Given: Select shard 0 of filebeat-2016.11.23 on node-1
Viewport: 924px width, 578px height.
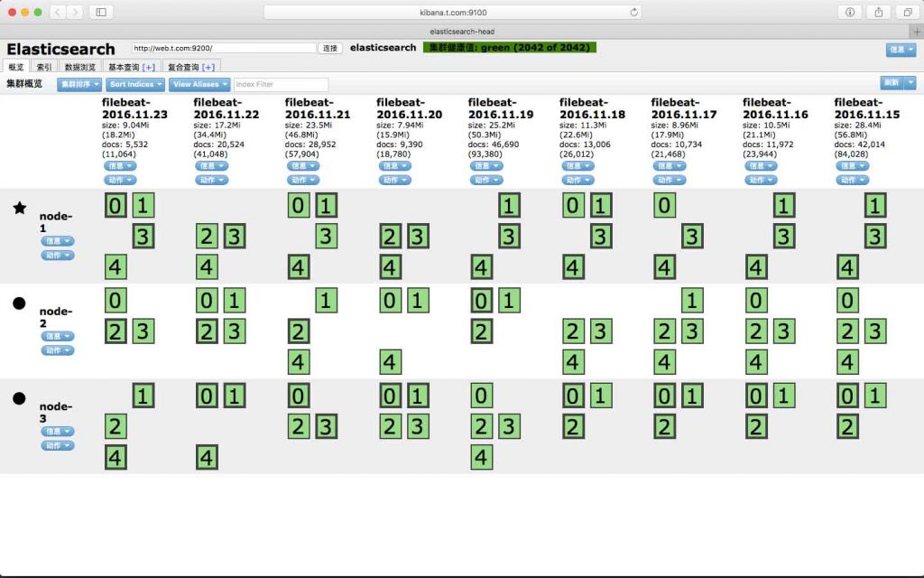Looking at the screenshot, I should point(115,206).
